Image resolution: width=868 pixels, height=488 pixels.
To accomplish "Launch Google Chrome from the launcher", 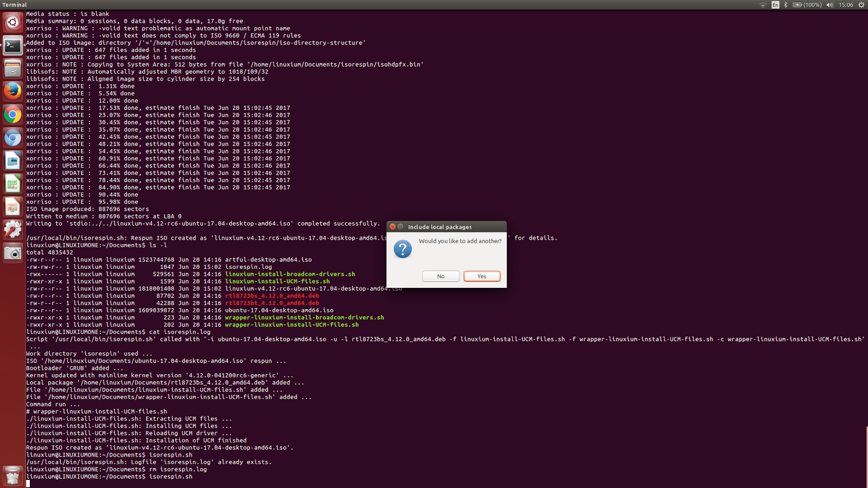I will (12, 114).
